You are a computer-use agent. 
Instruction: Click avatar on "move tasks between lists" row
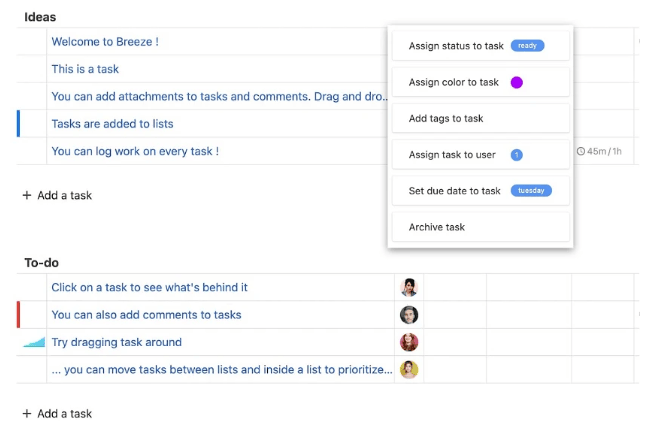408,369
